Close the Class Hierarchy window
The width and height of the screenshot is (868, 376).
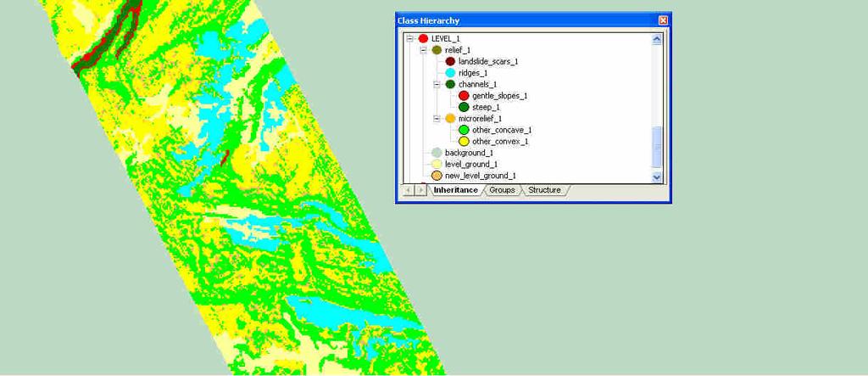tap(663, 20)
